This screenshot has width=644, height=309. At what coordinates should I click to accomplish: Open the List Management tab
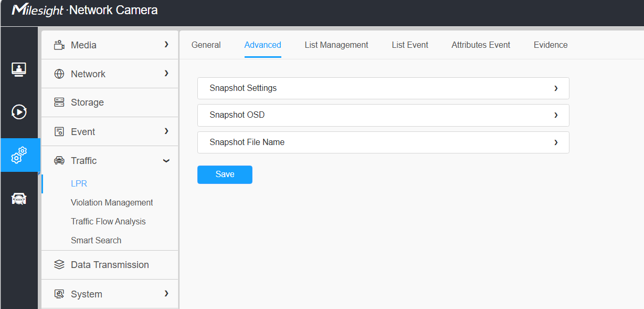pyautogui.click(x=336, y=45)
